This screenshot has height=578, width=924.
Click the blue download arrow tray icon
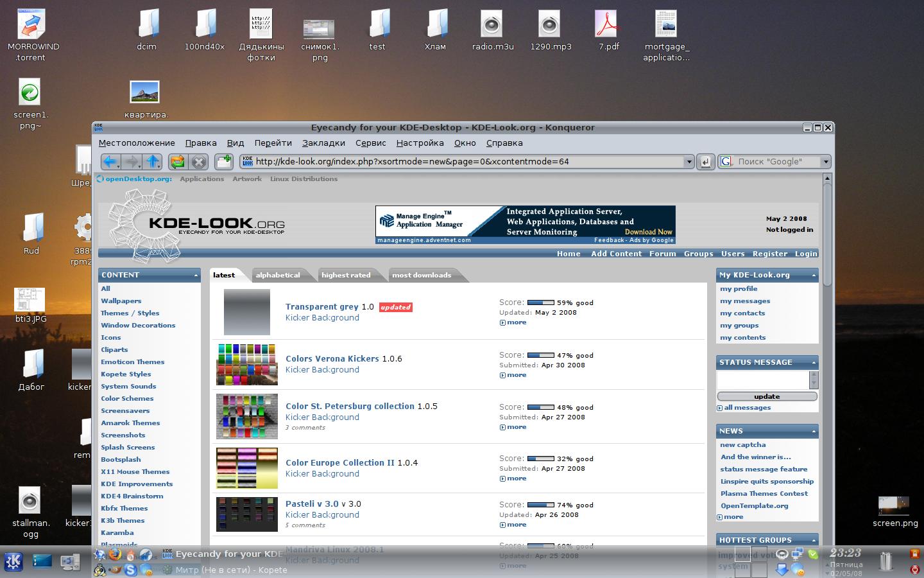(782, 570)
